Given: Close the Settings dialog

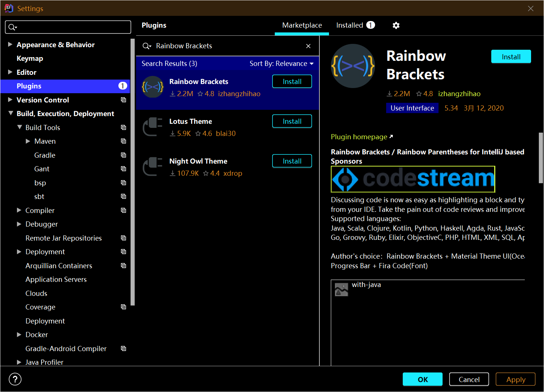Looking at the screenshot, I should pos(531,8).
